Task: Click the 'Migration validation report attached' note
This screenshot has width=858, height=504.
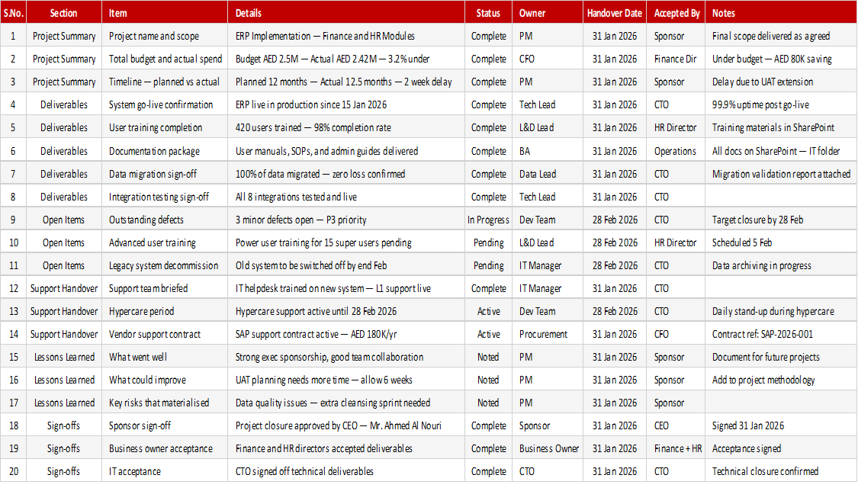Action: pos(781,174)
